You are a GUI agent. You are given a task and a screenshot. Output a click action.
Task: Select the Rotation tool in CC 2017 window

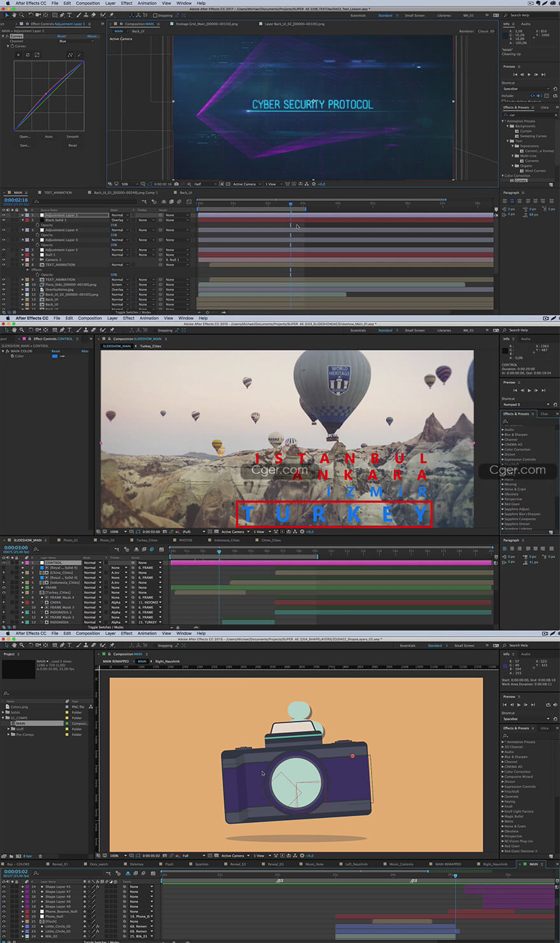[31, 15]
